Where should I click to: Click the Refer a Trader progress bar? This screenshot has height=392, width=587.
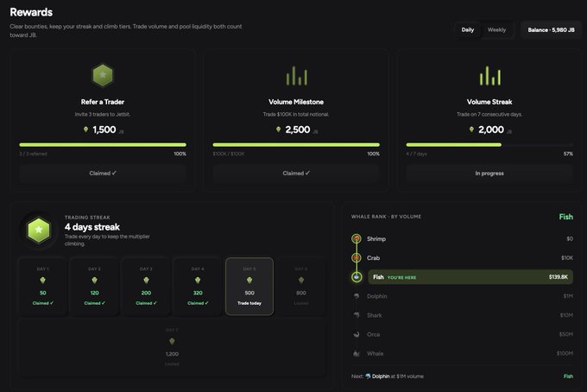(x=103, y=145)
